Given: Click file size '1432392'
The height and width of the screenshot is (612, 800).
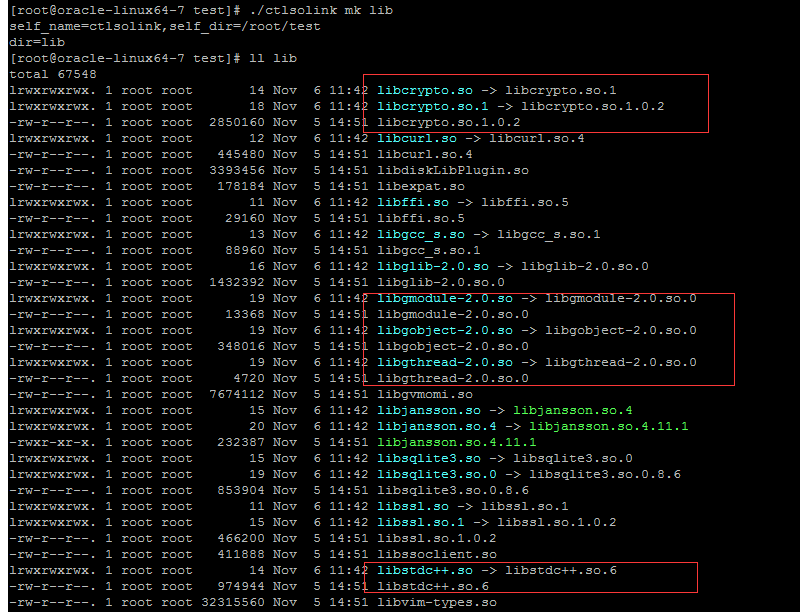Looking at the screenshot, I should (x=237, y=283).
